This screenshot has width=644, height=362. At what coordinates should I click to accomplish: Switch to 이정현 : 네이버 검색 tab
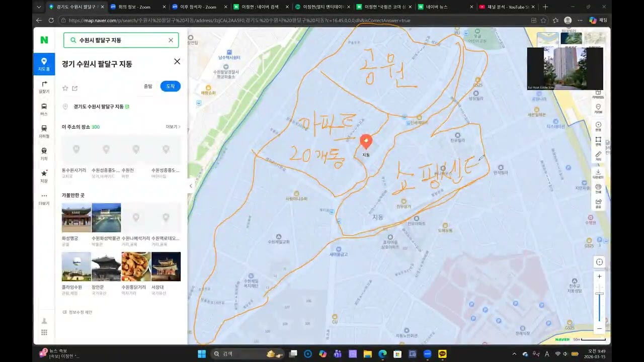click(x=260, y=7)
